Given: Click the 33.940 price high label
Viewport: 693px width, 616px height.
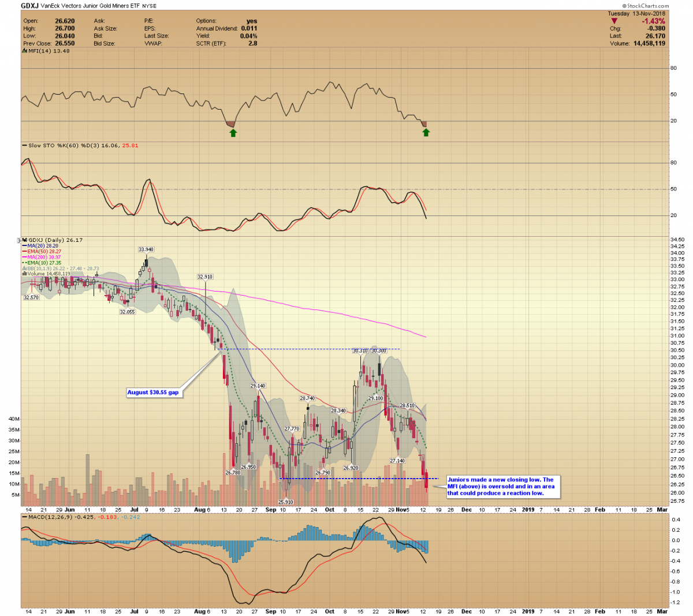Looking at the screenshot, I should pos(146,249).
